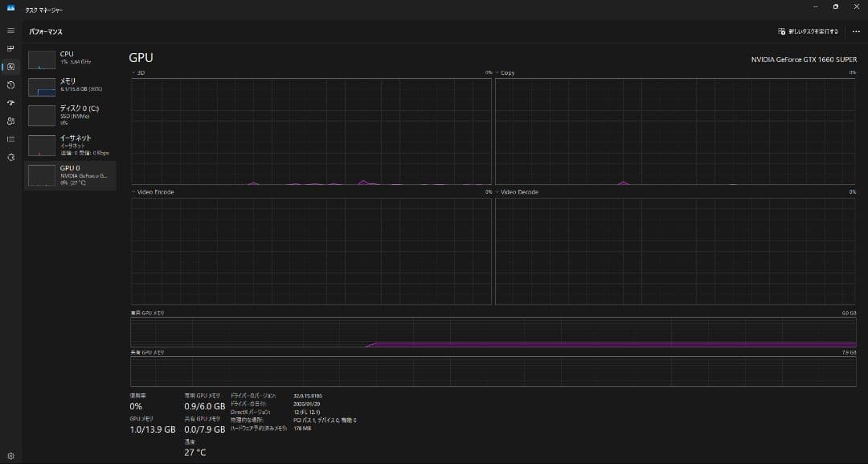Image resolution: width=868 pixels, height=464 pixels.
Task: Open the App history icon
Action: click(x=10, y=84)
